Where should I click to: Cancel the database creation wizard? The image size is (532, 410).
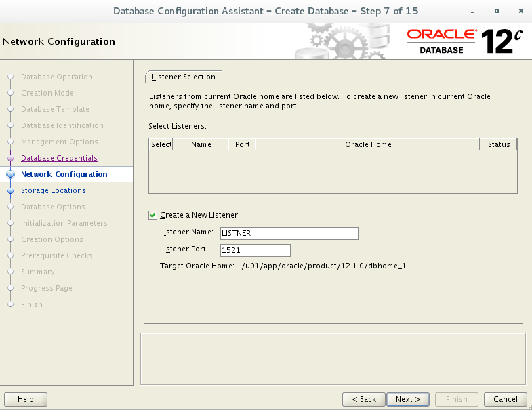(x=505, y=399)
